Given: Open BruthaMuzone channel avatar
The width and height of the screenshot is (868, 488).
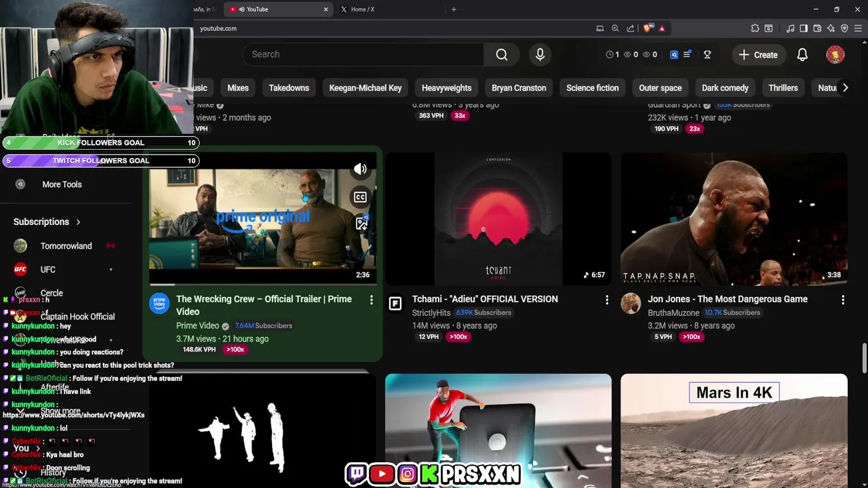Looking at the screenshot, I should 631,304.
